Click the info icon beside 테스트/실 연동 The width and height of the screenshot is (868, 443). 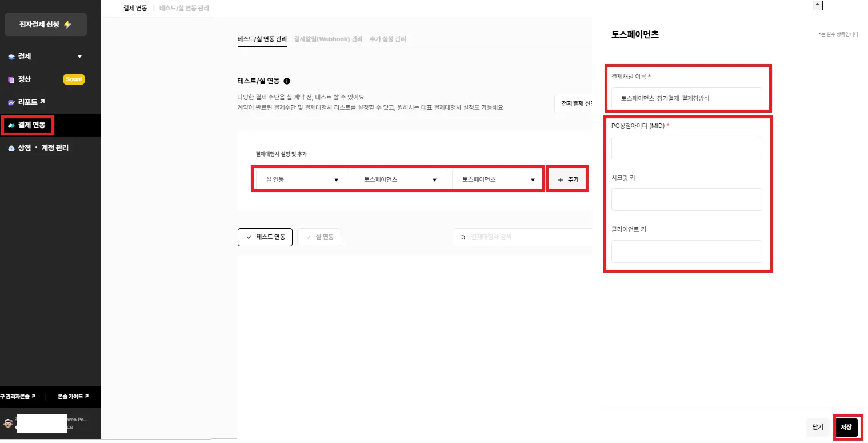[287, 81]
